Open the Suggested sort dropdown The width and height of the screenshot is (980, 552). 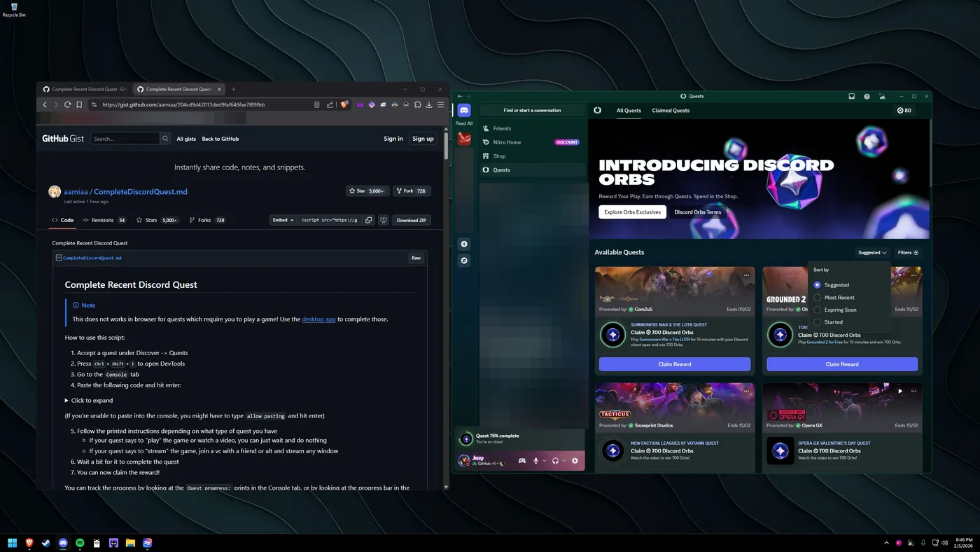pos(872,253)
